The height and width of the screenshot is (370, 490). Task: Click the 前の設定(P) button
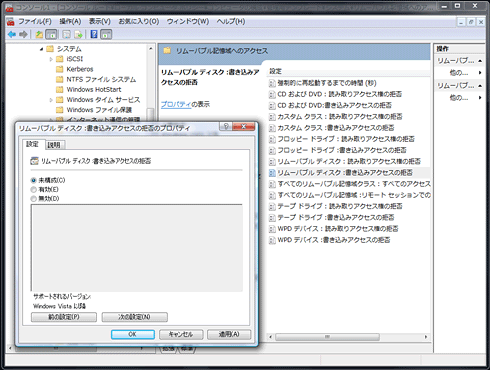[x=64, y=317]
